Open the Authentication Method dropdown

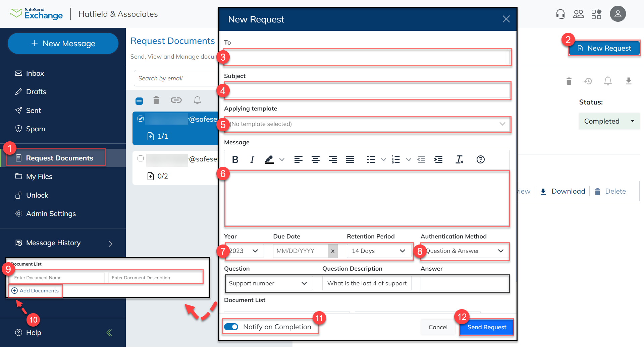pyautogui.click(x=464, y=251)
